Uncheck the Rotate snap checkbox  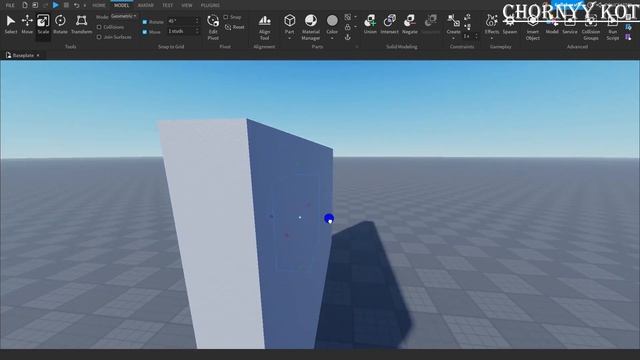pos(145,22)
